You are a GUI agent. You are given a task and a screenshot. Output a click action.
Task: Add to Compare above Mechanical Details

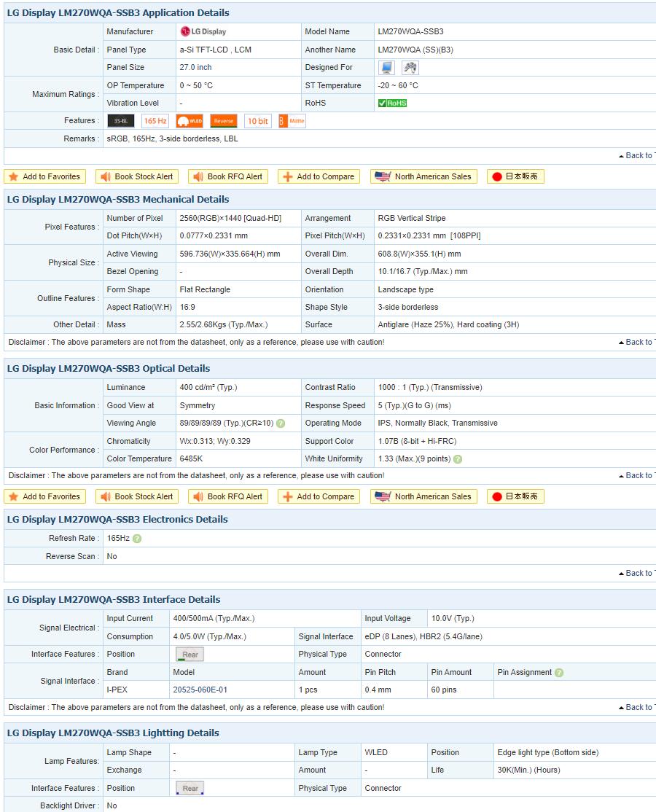[x=319, y=176]
